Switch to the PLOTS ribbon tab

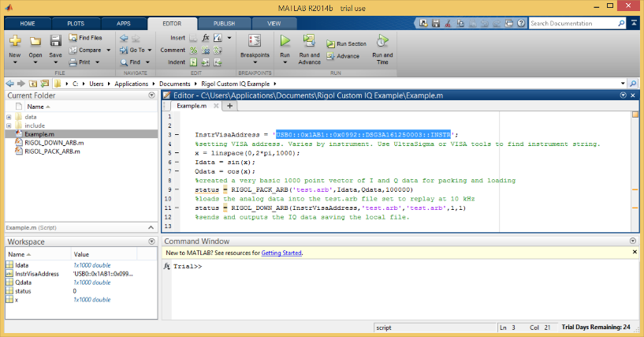pyautogui.click(x=76, y=24)
